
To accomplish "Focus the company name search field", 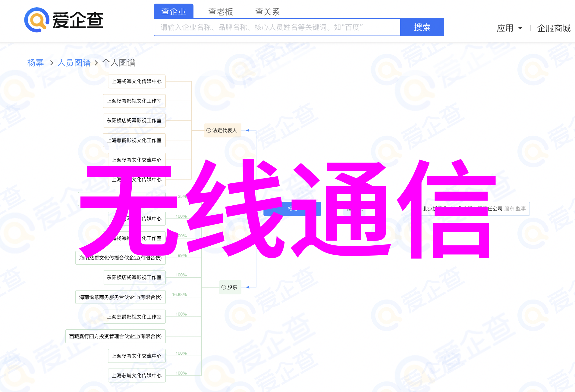I will (277, 27).
